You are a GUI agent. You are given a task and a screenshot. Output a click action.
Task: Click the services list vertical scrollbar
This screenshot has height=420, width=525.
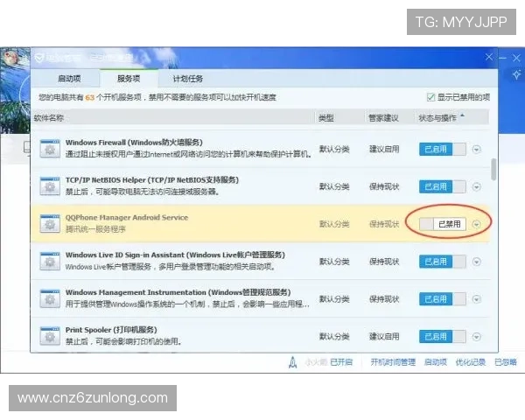(x=493, y=170)
